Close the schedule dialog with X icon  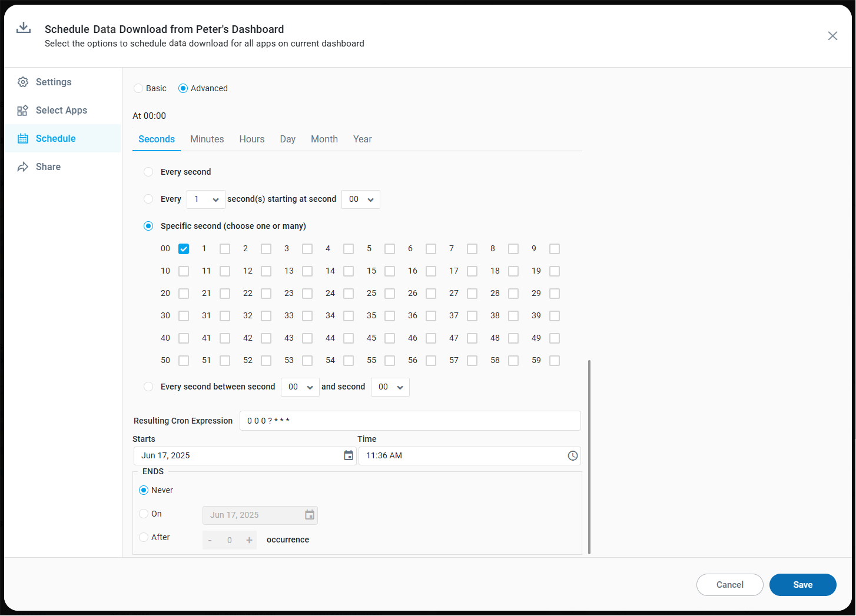pos(832,36)
